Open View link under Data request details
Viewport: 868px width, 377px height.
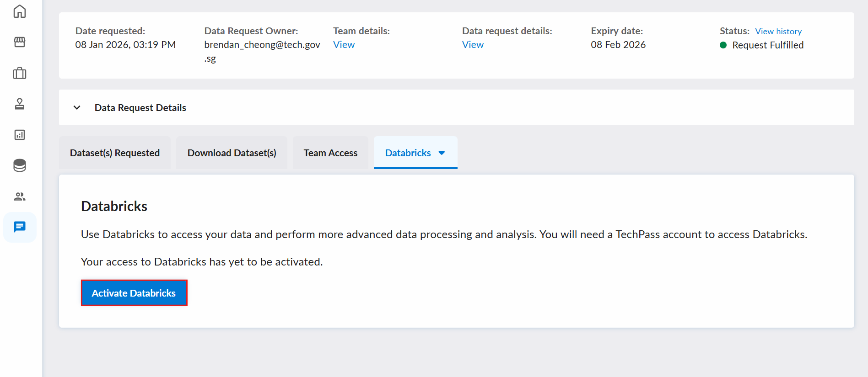pyautogui.click(x=473, y=45)
